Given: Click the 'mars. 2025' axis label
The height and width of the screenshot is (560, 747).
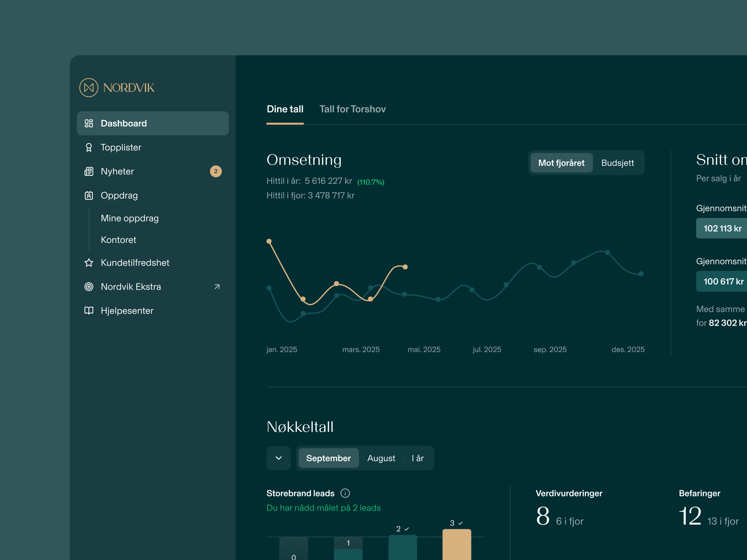Looking at the screenshot, I should (361, 349).
